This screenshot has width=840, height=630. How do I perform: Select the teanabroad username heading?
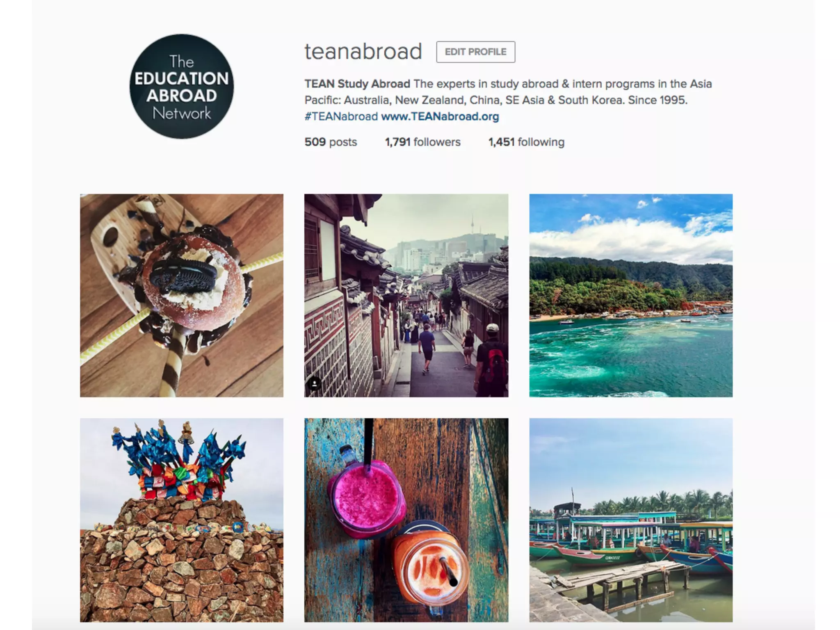(363, 52)
